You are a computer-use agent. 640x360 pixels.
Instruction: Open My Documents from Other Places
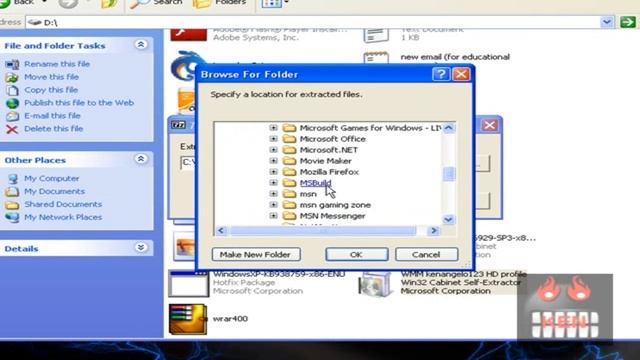click(54, 191)
